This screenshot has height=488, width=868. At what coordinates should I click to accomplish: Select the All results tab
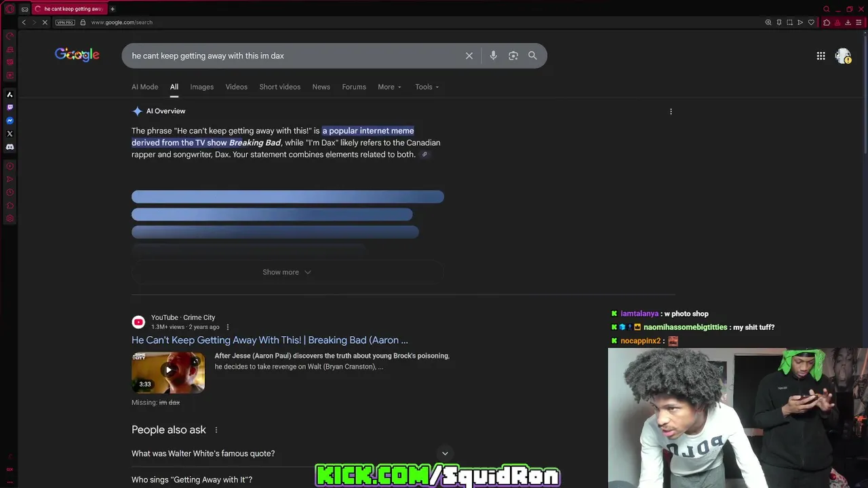click(174, 87)
